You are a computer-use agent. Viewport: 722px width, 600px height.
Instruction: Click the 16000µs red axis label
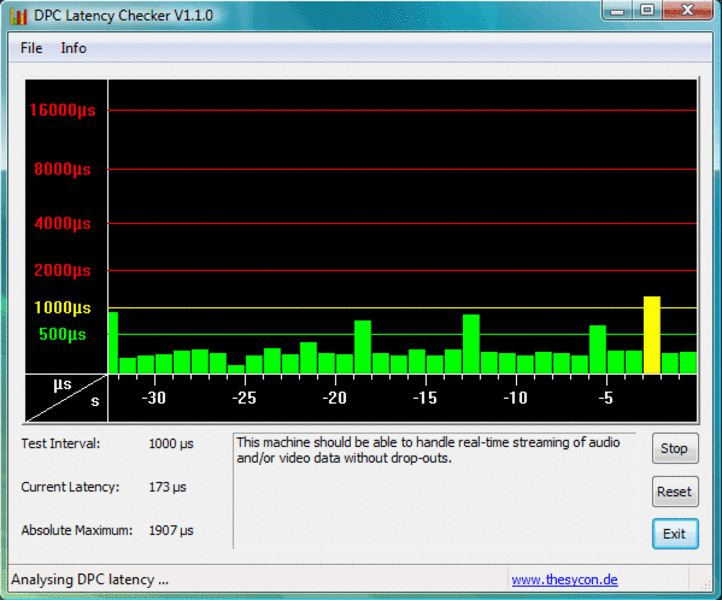click(x=62, y=110)
